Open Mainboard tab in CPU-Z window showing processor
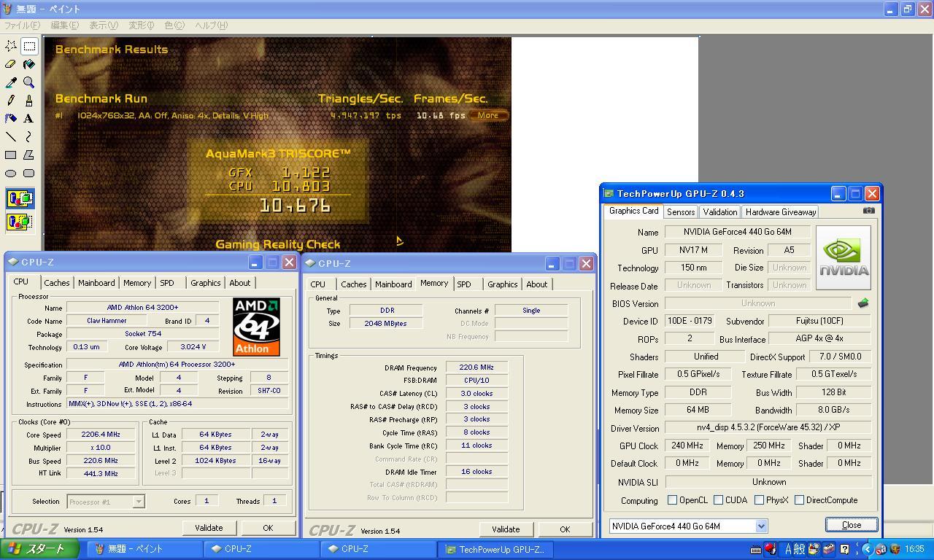Screen dimensions: 934x560 coord(96,283)
